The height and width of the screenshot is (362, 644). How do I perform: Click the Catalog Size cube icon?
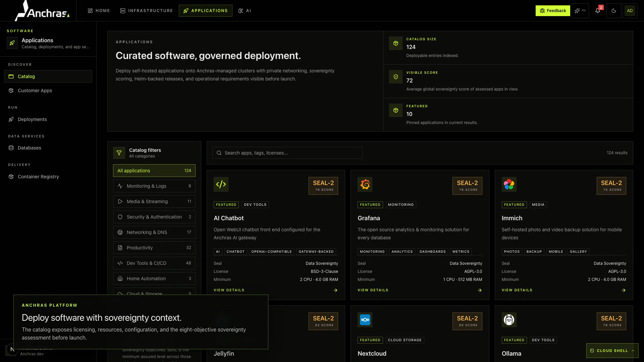[396, 43]
